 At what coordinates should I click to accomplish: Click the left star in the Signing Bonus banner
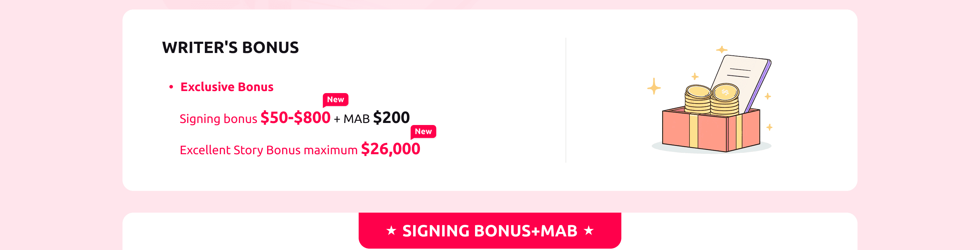[391, 231]
